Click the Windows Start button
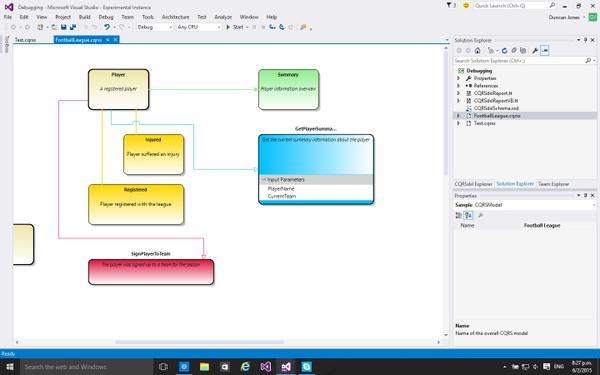This screenshot has height=375, width=600. 10,367
